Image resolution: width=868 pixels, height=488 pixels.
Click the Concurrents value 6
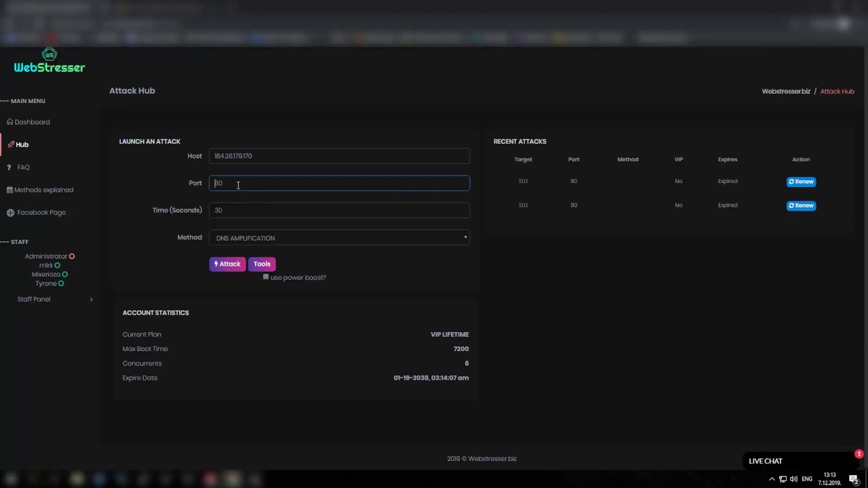[467, 363]
